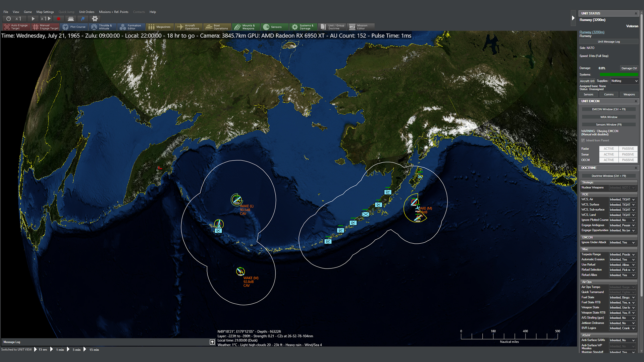Collapse the UNIT EMCON panel
This screenshot has width=644, height=362.
coord(636,101)
